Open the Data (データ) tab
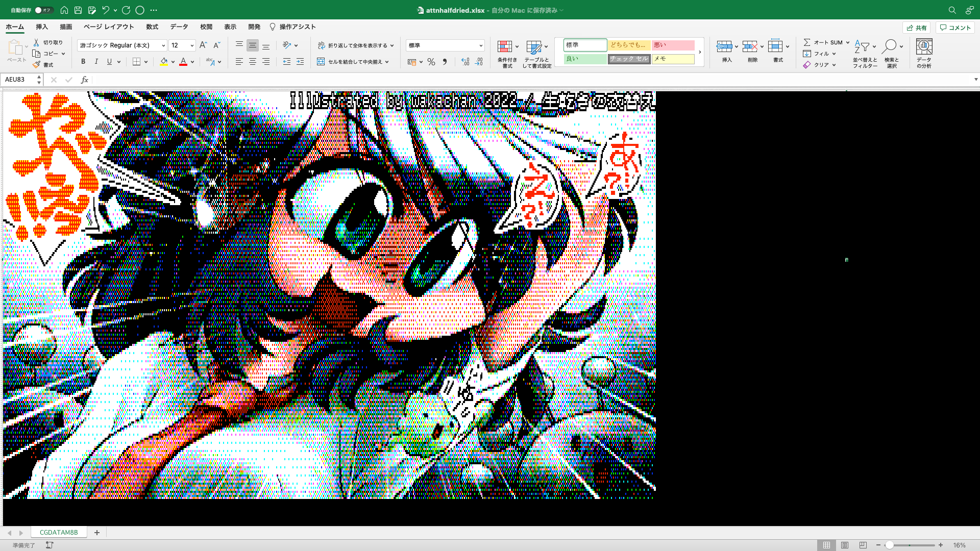The width and height of the screenshot is (980, 551). 179,27
